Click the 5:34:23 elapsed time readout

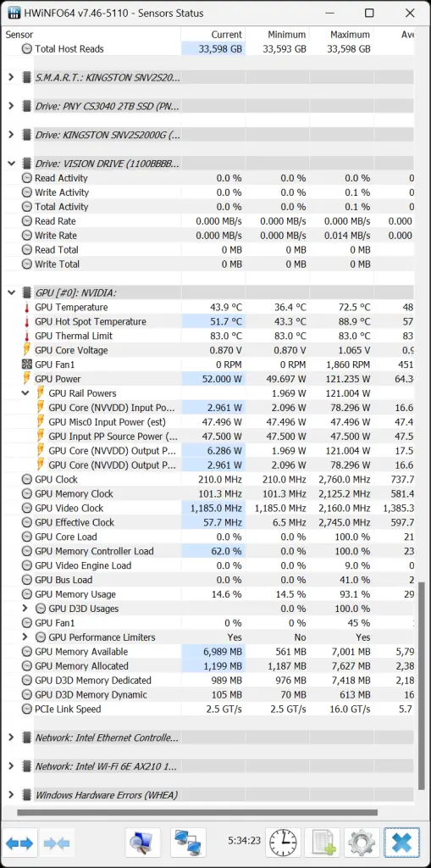[244, 840]
